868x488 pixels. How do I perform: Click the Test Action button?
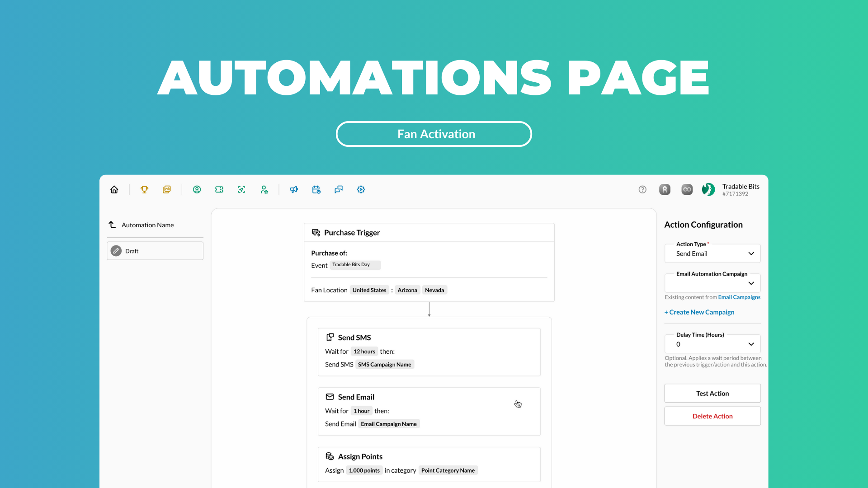(712, 394)
